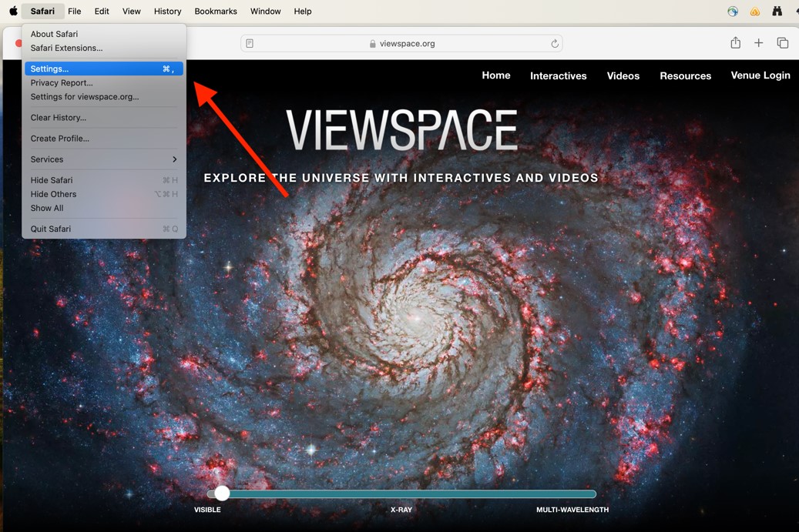Open the Help menu

[x=303, y=12]
